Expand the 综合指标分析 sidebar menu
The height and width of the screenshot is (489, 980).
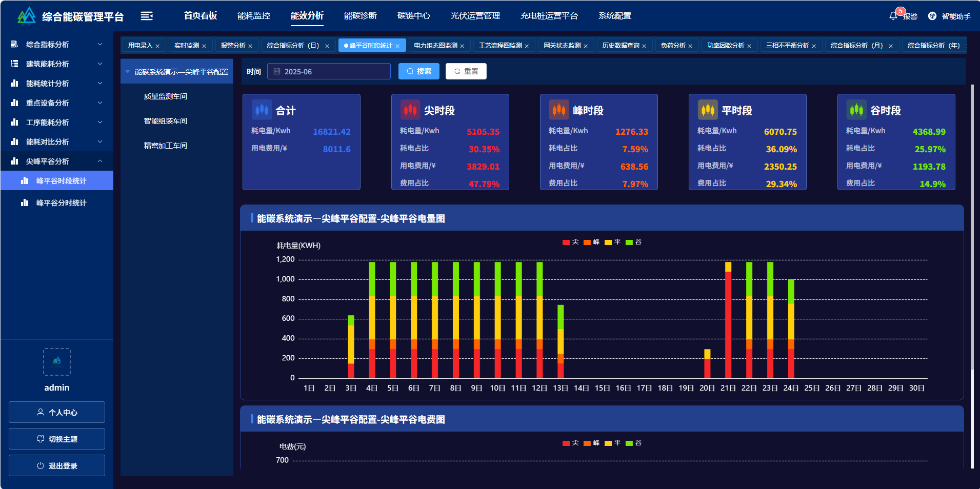(x=56, y=44)
